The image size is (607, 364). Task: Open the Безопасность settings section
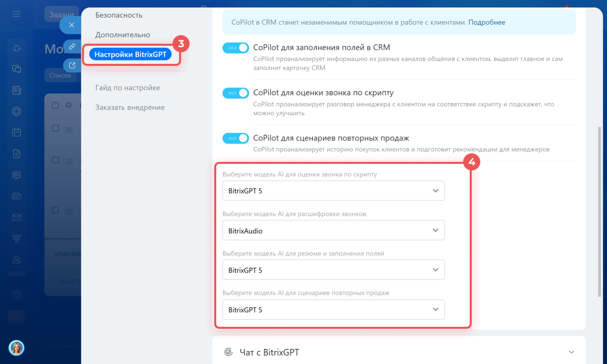(x=119, y=15)
